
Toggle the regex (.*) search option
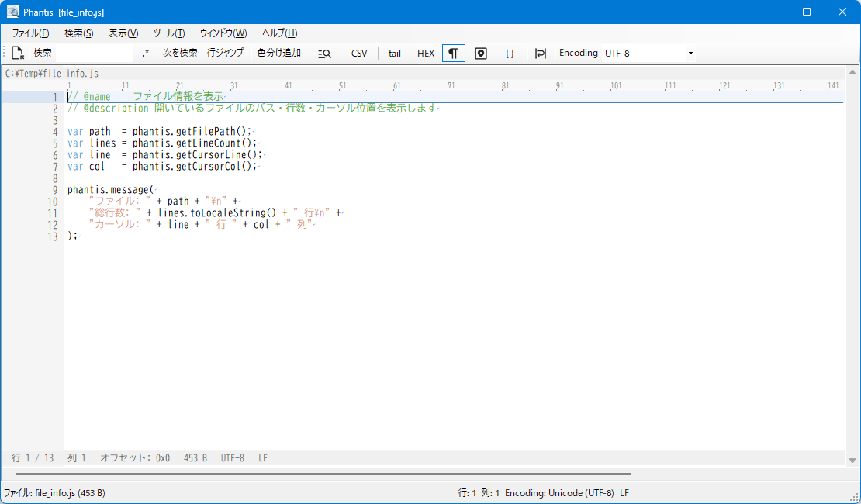click(x=146, y=54)
